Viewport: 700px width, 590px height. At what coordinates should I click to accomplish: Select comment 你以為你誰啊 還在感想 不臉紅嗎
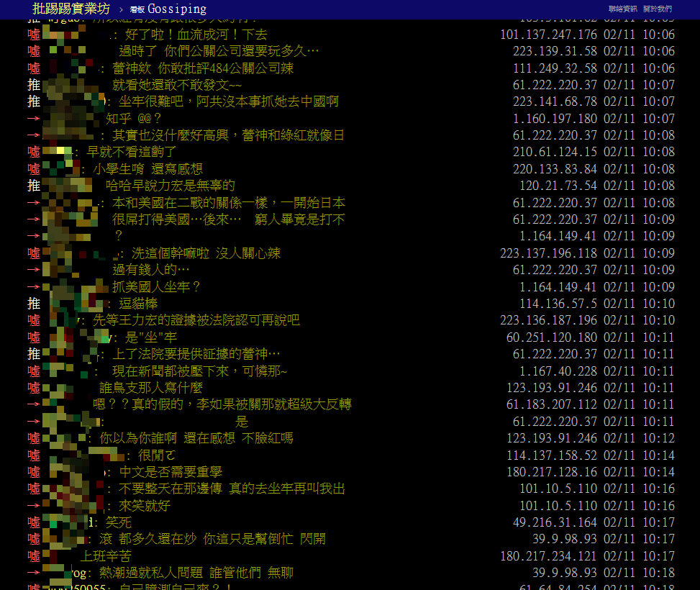(196, 438)
